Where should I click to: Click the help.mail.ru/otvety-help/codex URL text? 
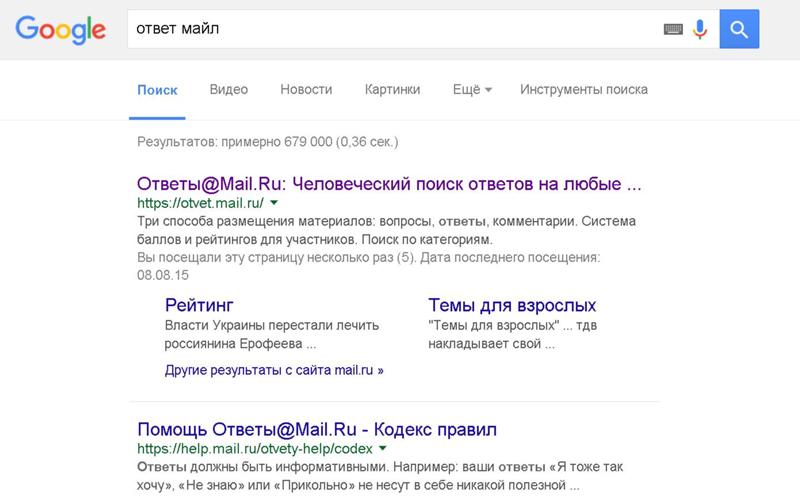point(255,449)
